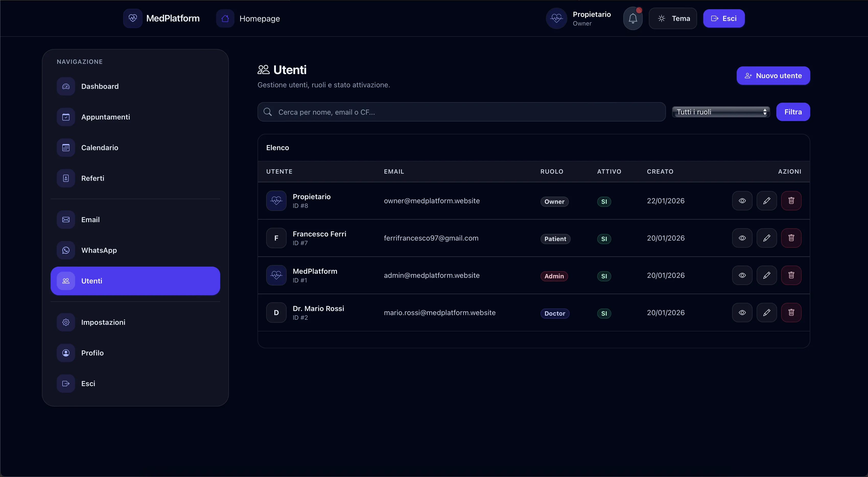Toggle theme with Tema button
868x477 pixels.
point(673,19)
